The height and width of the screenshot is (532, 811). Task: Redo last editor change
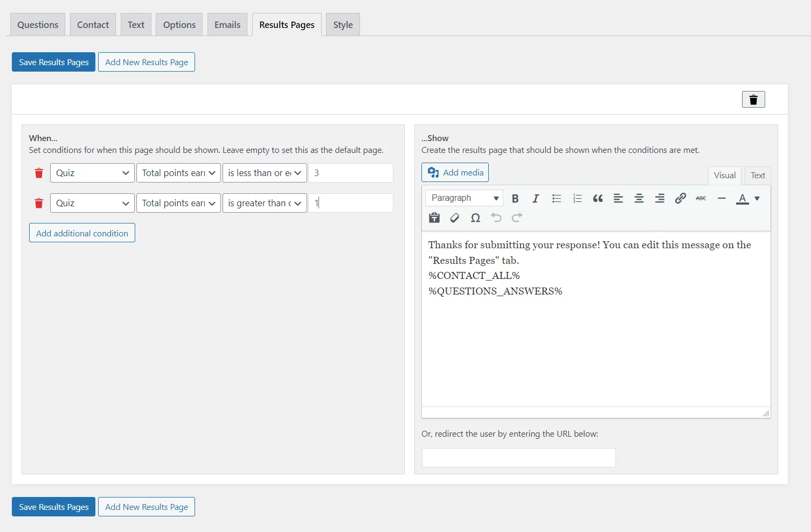(517, 218)
